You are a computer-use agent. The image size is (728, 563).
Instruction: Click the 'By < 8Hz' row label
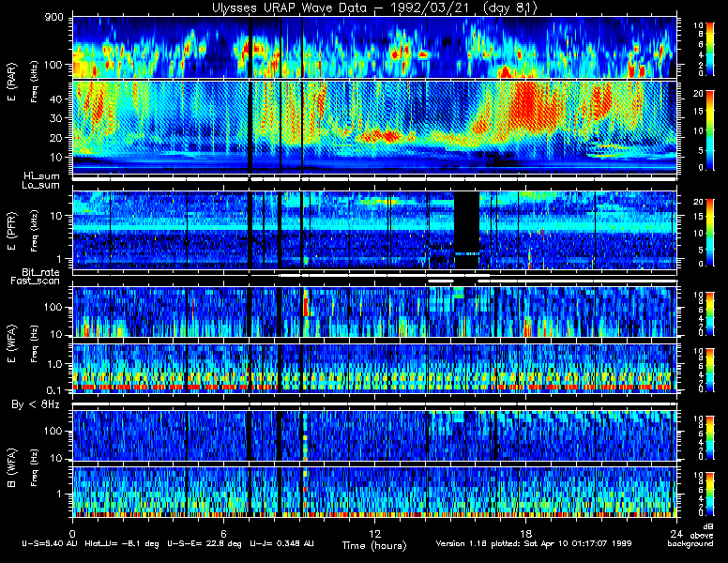coord(36,404)
